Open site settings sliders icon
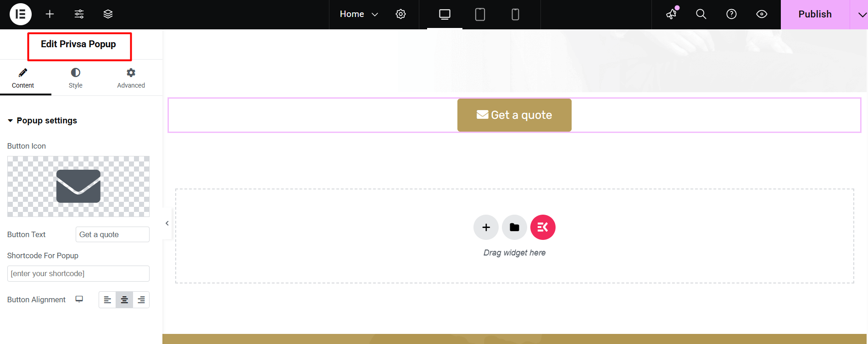The image size is (868, 344). point(79,14)
